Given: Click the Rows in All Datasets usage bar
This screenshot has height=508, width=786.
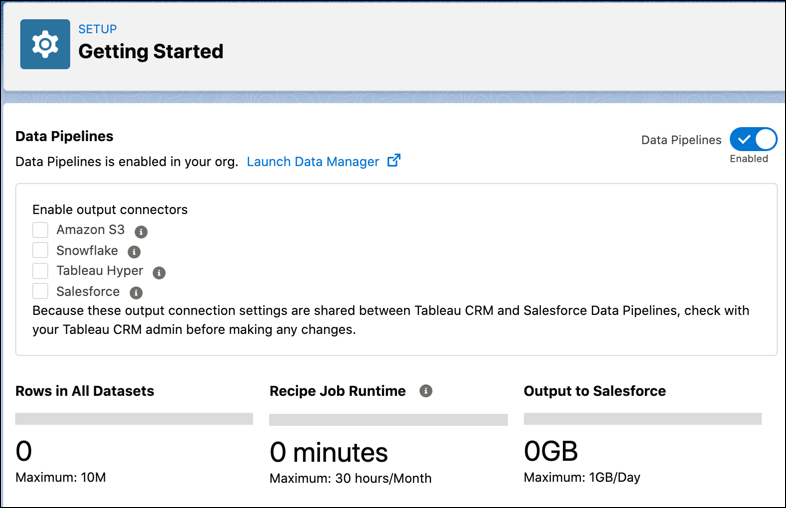Looking at the screenshot, I should click(x=134, y=419).
